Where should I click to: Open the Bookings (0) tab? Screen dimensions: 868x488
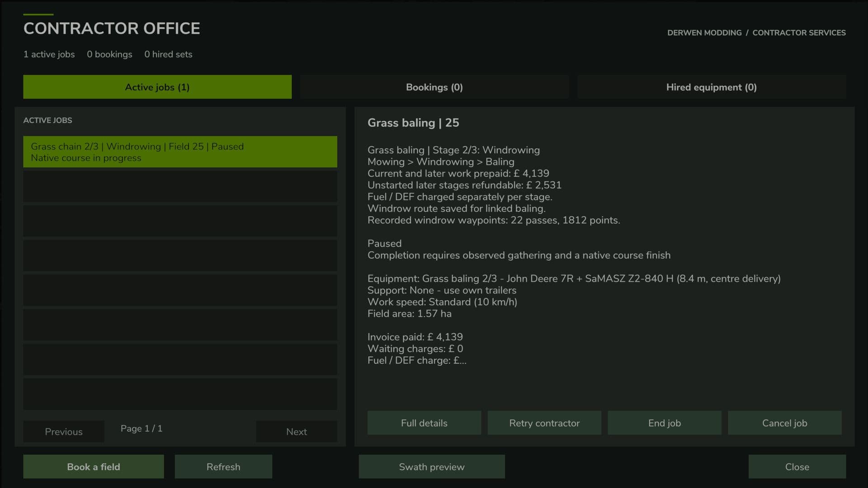click(434, 87)
